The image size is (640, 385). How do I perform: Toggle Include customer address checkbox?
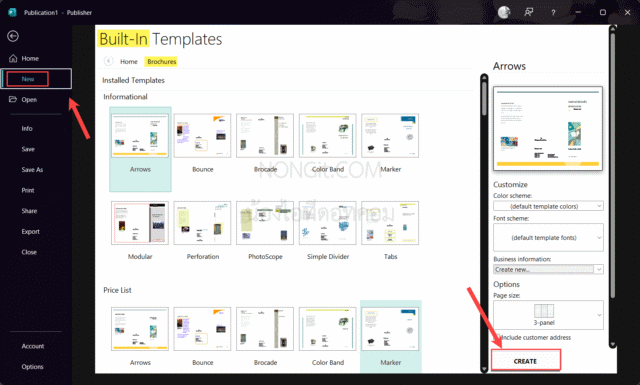[x=498, y=337]
